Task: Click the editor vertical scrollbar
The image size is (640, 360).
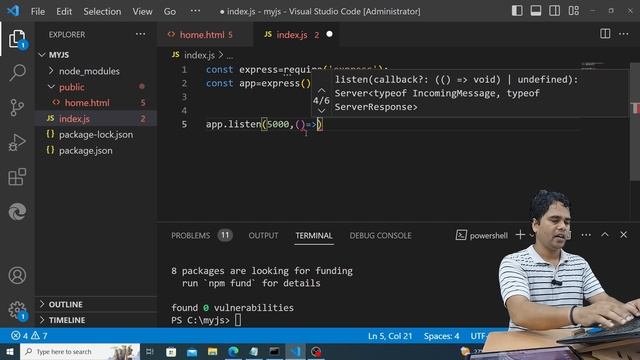Action: 635,122
